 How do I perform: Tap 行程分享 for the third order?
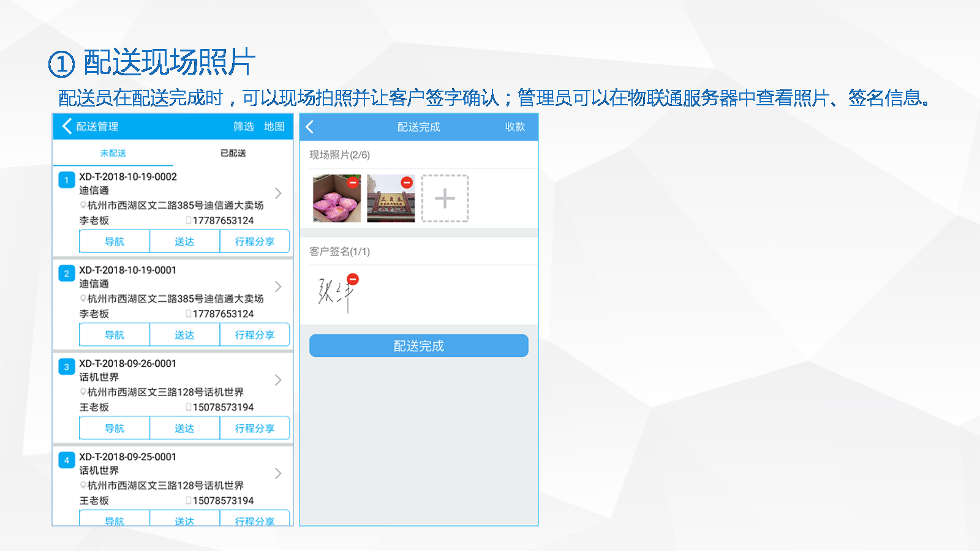point(255,429)
